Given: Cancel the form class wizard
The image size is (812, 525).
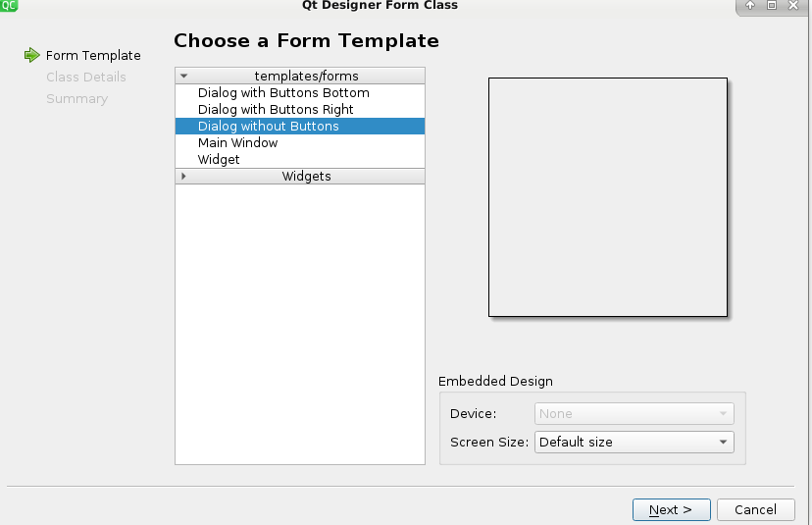Looking at the screenshot, I should [x=755, y=510].
